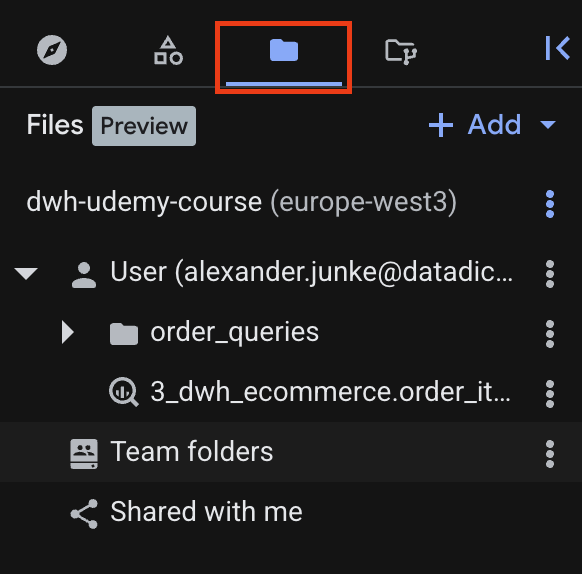Click the saved query magnifier icon
Image resolution: width=582 pixels, height=574 pixels.
pos(124,392)
